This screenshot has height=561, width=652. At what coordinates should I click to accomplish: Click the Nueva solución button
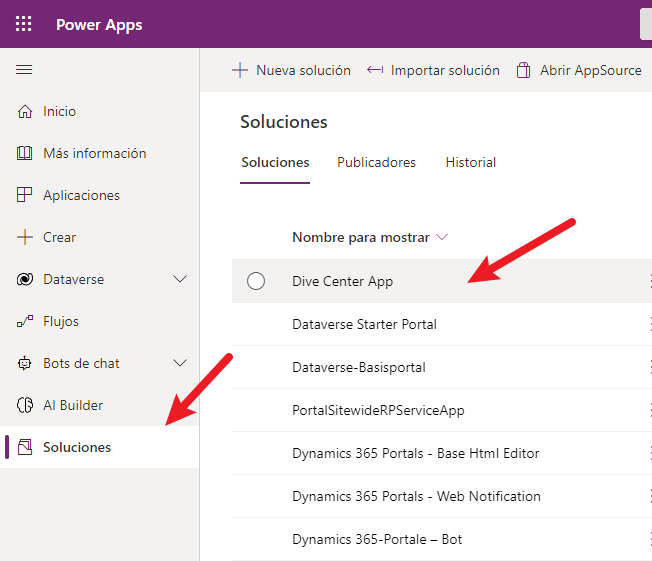click(291, 70)
